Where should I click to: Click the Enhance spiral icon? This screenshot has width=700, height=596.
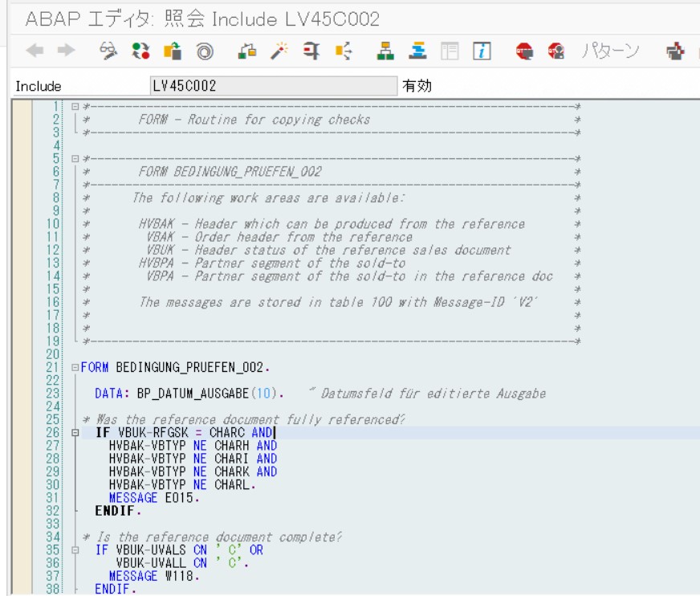click(x=205, y=52)
